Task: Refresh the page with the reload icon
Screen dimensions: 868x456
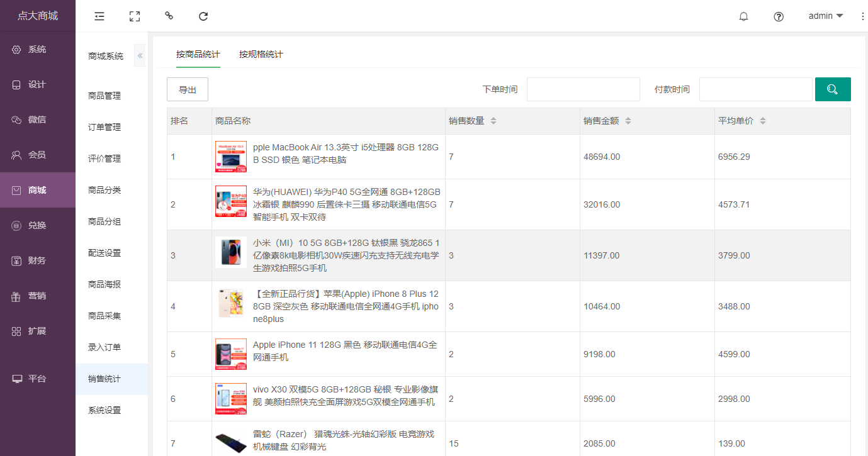Action: click(203, 16)
